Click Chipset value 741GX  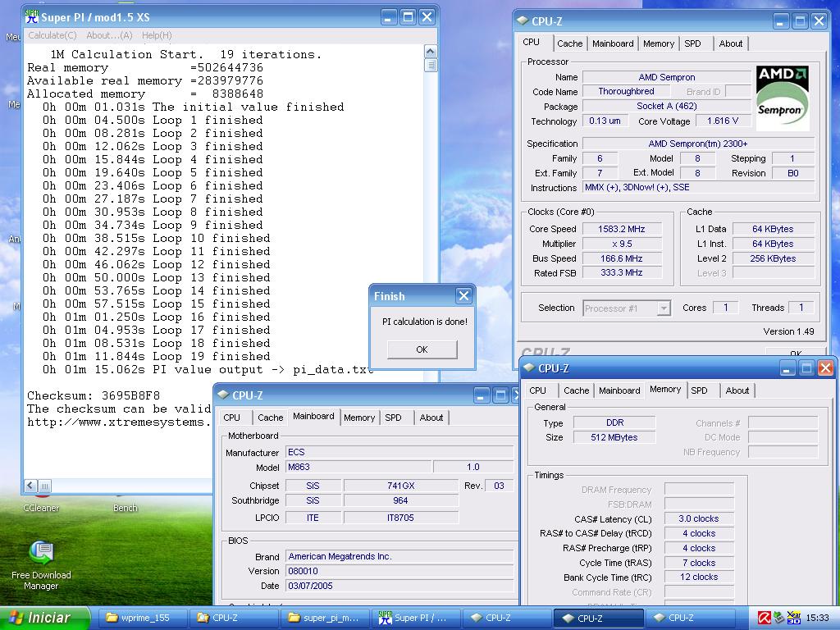click(400, 486)
